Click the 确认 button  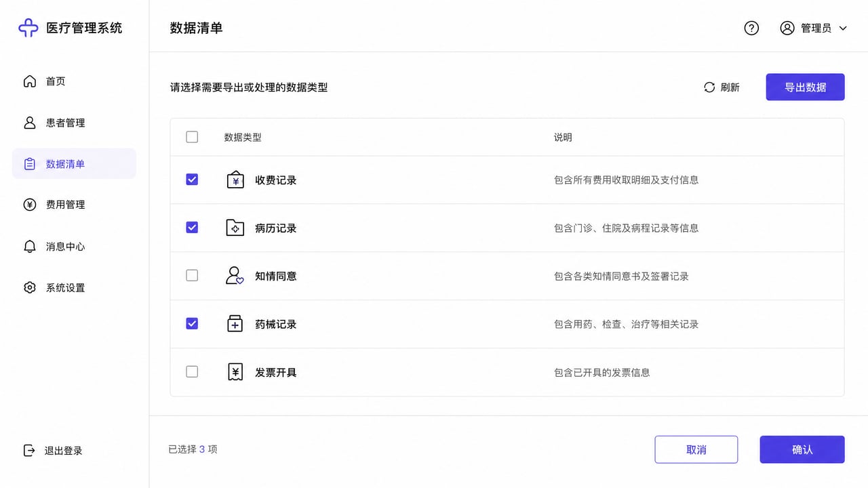click(802, 449)
